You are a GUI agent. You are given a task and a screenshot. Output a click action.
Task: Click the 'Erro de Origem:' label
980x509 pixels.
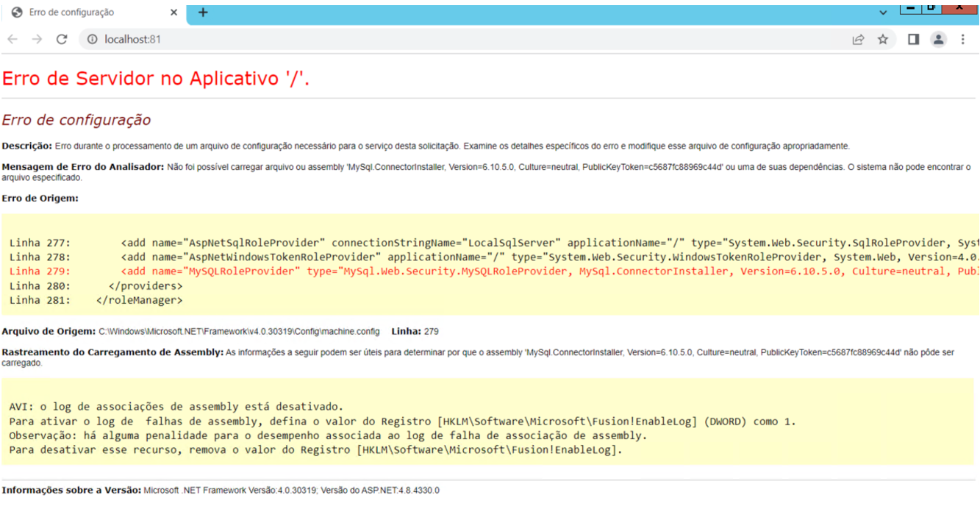40,198
